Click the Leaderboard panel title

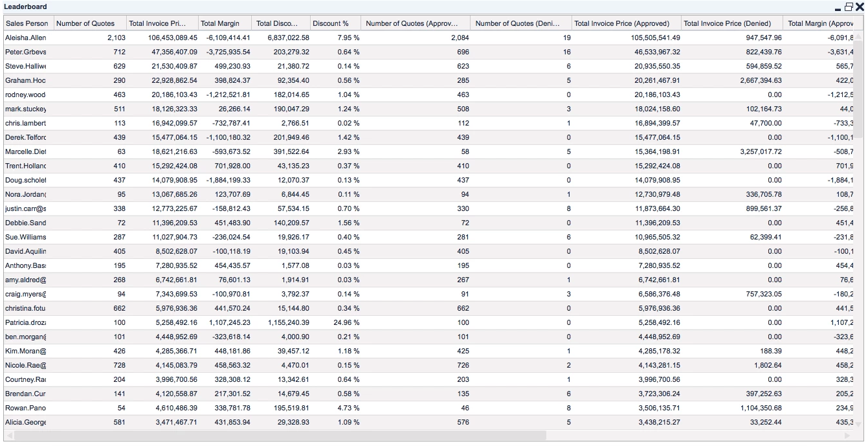point(26,7)
